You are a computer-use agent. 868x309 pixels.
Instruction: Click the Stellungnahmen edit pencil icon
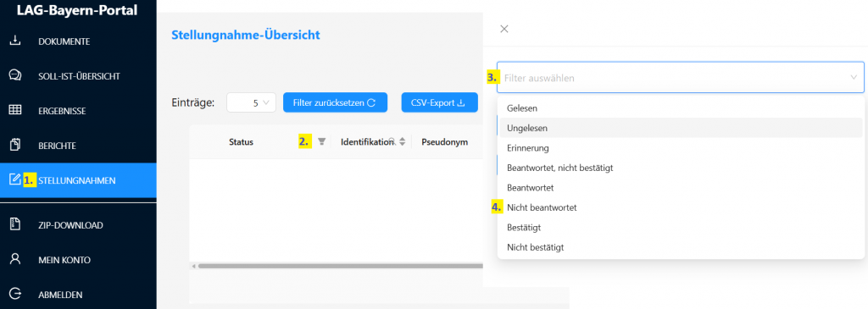15,179
